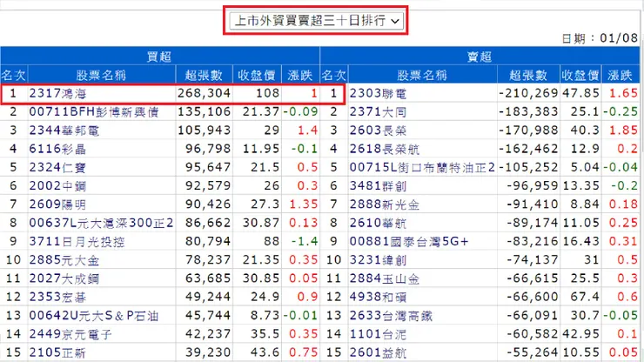Open the 2603長榮 stock link
Image resolution: width=644 pixels, height=362 pixels.
tap(379, 131)
